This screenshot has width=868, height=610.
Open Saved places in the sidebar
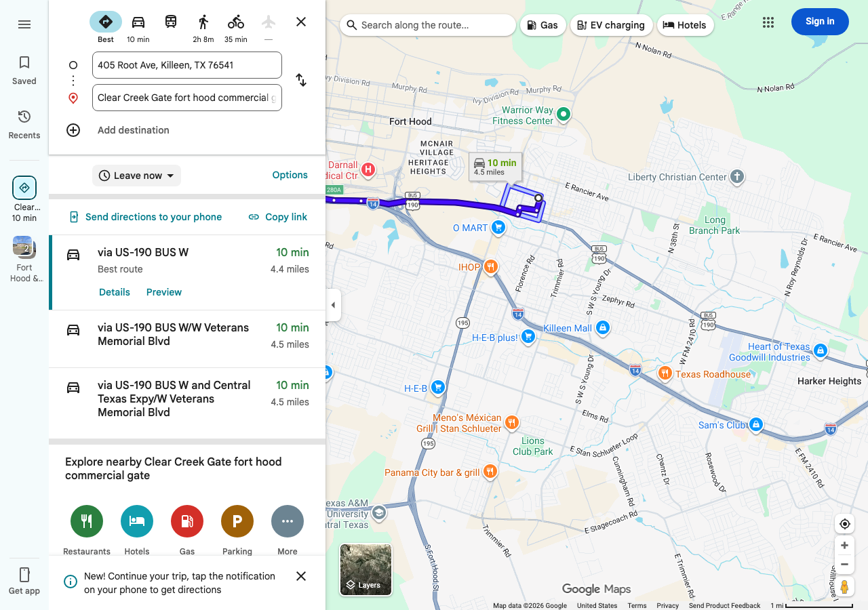24,70
